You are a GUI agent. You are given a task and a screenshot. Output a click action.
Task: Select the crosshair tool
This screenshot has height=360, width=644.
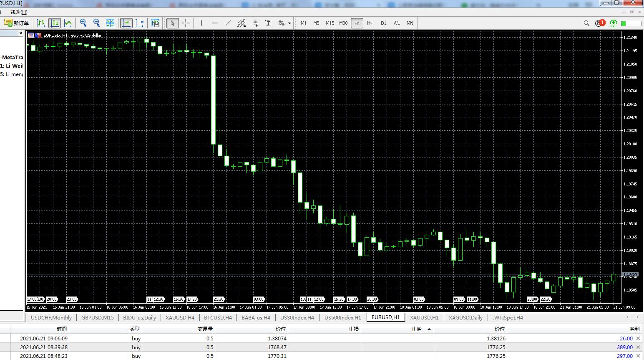pyautogui.click(x=186, y=23)
